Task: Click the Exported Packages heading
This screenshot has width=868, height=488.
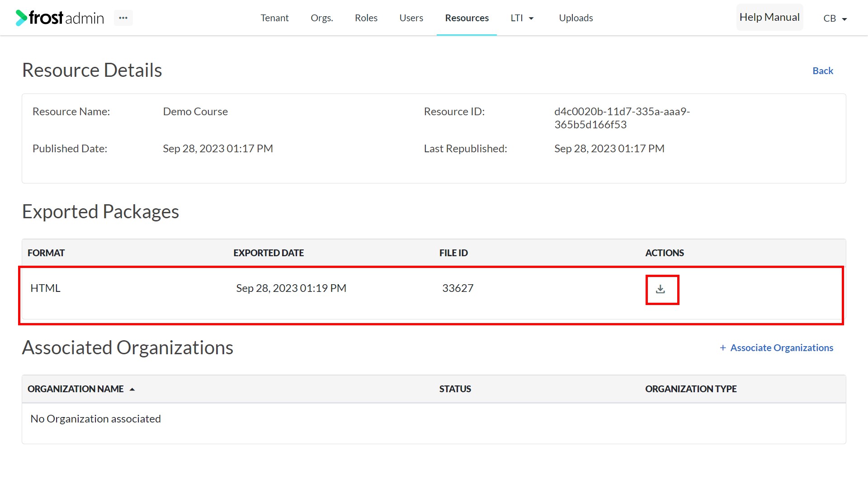Action: click(x=100, y=212)
